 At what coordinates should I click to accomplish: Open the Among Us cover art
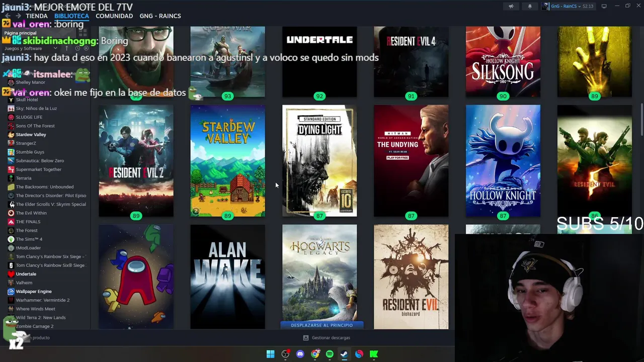136,277
